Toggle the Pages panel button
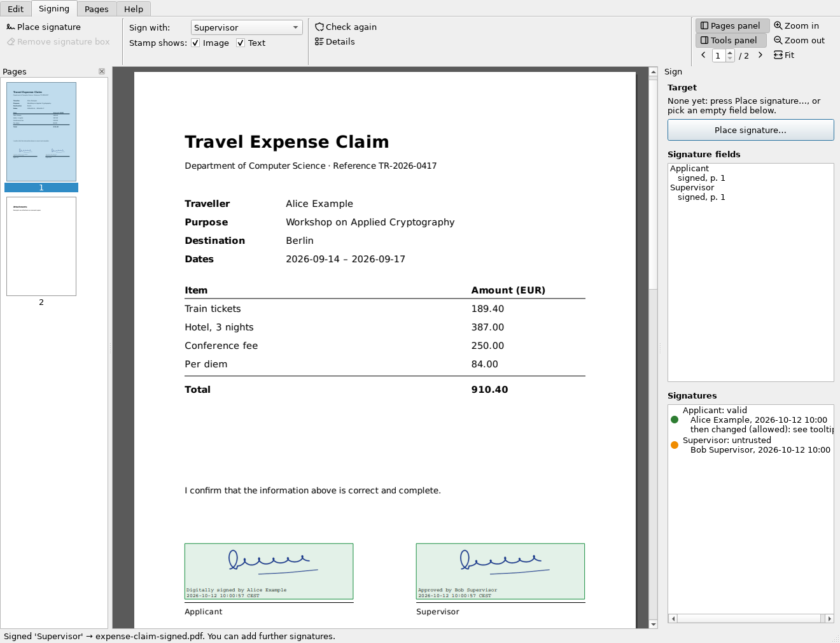The image size is (840, 643). (x=732, y=25)
